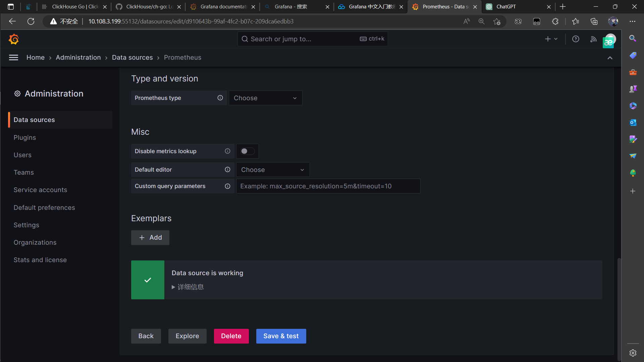Click the Add Exemplars button
Screen dimensions: 644x362
point(150,237)
